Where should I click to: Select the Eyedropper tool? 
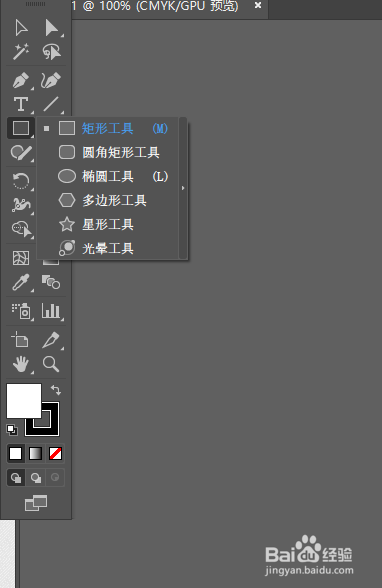(x=21, y=282)
